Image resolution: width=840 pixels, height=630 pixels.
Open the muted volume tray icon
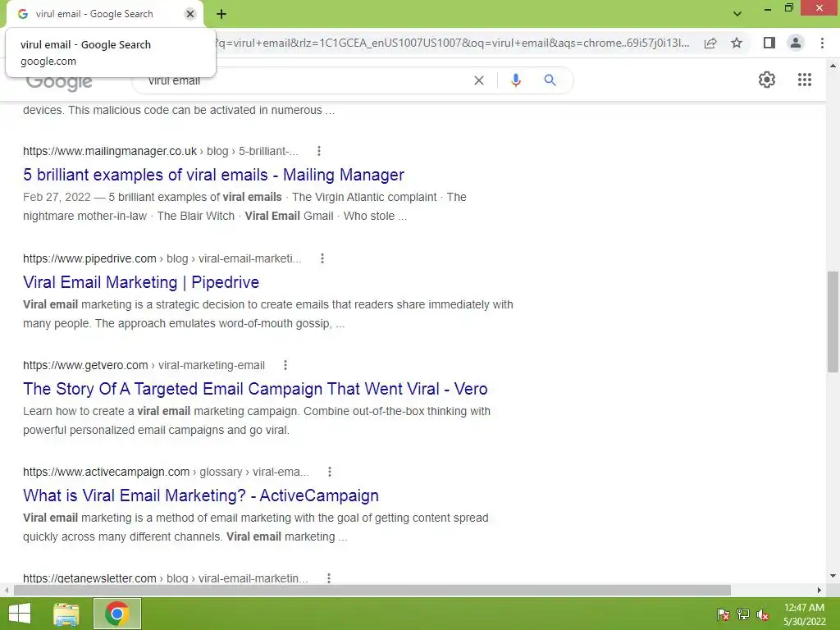click(x=762, y=614)
